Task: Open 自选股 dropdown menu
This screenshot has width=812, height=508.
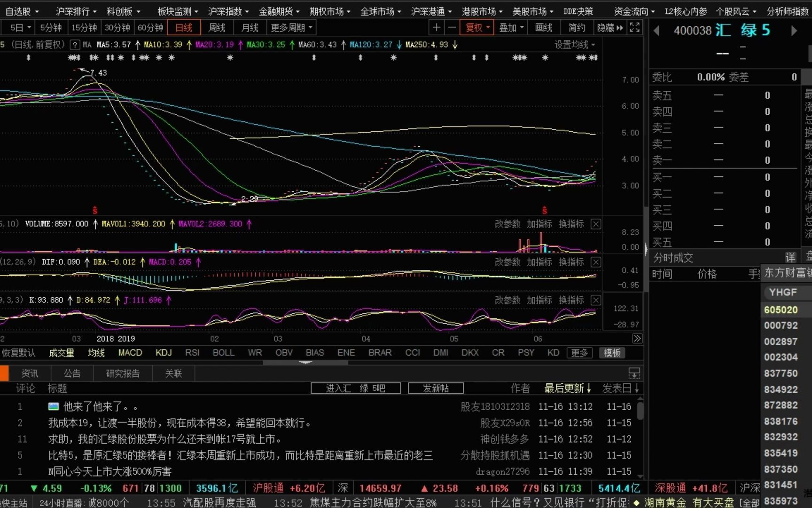Action: coord(22,11)
